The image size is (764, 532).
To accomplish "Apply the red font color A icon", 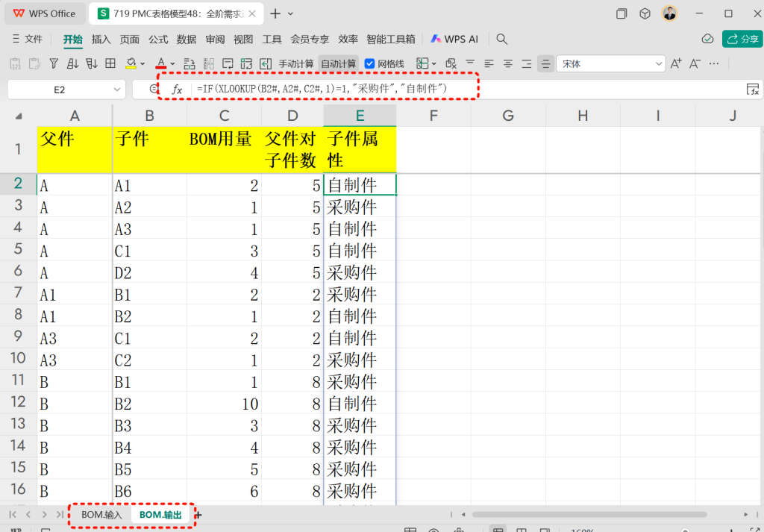I will (161, 63).
